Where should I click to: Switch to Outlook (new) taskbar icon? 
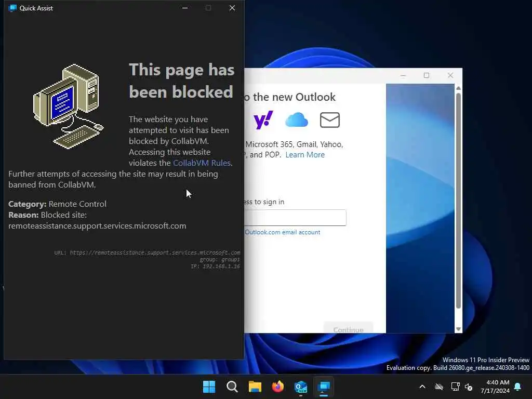pos(301,387)
